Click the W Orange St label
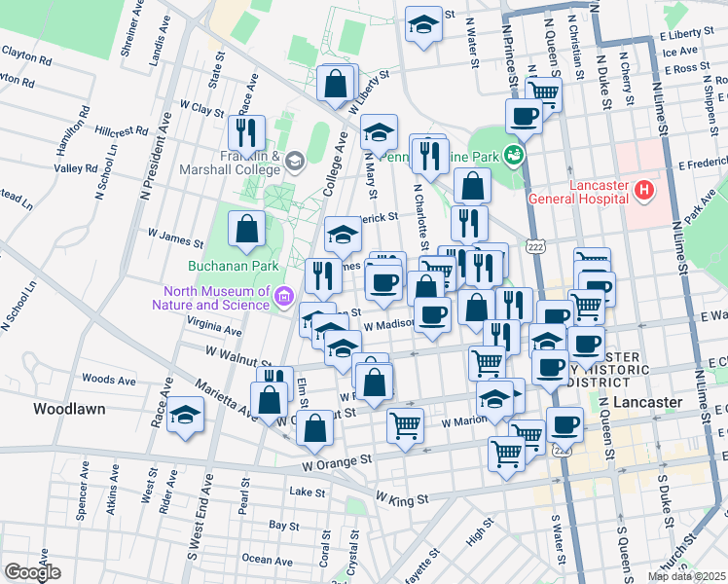 tap(337, 462)
